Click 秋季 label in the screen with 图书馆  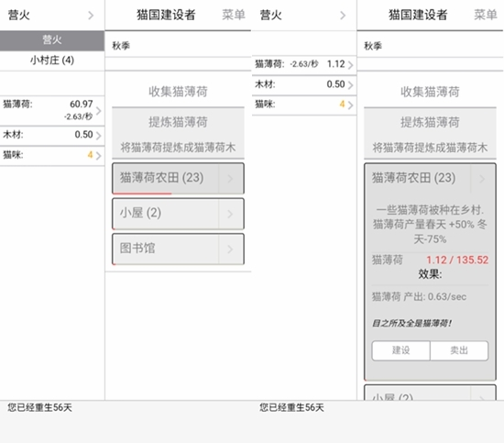[x=121, y=46]
